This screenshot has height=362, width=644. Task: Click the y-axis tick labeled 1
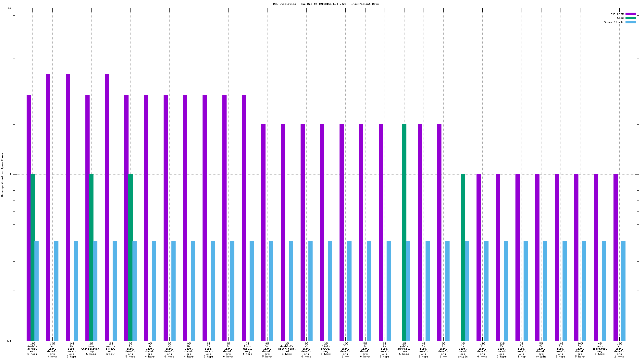tap(10, 175)
